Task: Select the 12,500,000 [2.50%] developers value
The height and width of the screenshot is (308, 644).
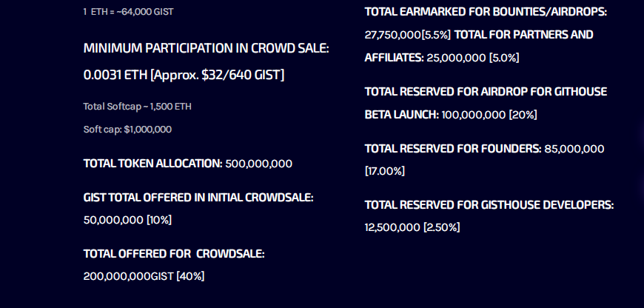Action: click(x=412, y=227)
